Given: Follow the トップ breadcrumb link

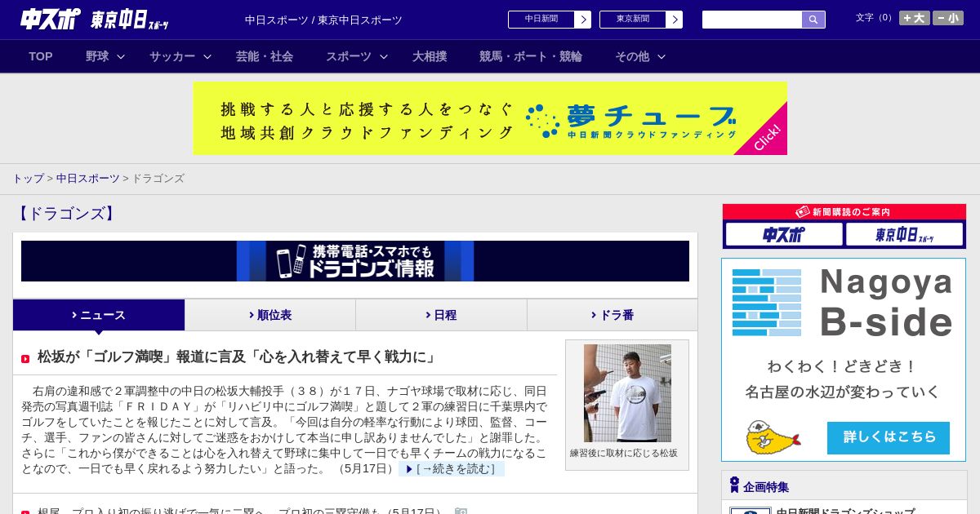Looking at the screenshot, I should click(28, 178).
